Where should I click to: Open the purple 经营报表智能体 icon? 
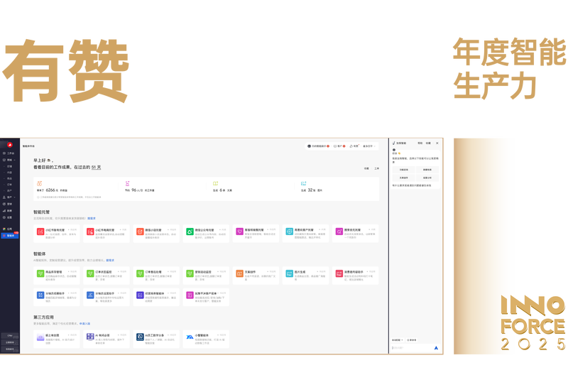pos(140,295)
